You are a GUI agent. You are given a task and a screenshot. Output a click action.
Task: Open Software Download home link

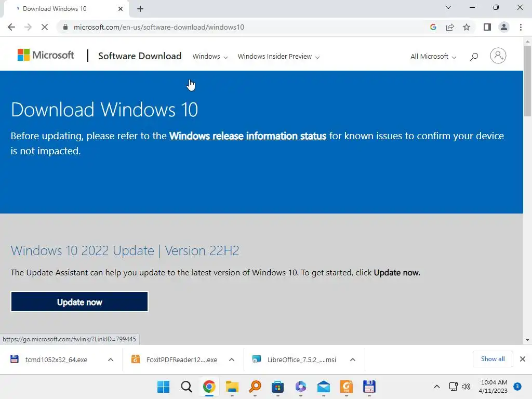pos(140,56)
